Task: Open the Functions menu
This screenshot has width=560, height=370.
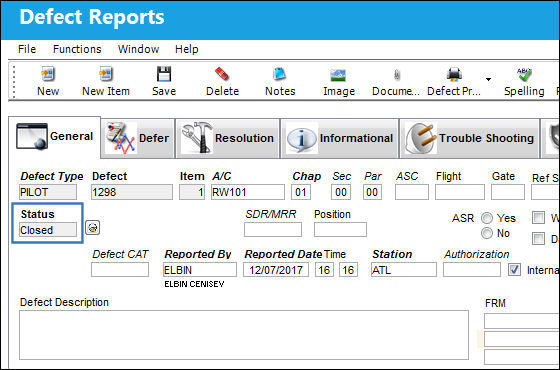Action: (x=77, y=49)
